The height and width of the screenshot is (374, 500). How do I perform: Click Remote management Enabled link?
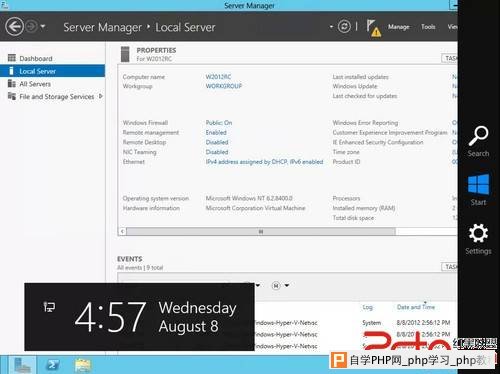point(216,132)
